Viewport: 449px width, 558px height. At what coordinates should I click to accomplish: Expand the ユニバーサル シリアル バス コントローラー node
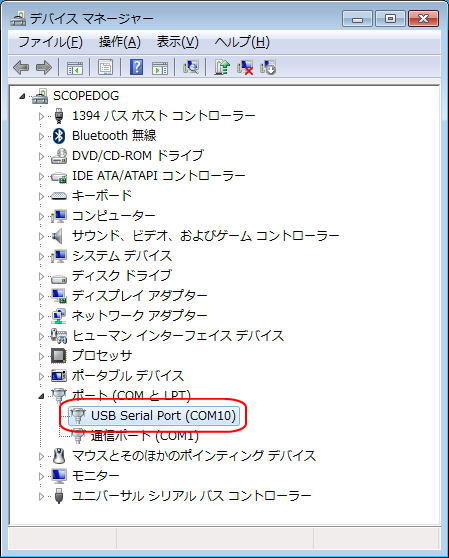(41, 496)
